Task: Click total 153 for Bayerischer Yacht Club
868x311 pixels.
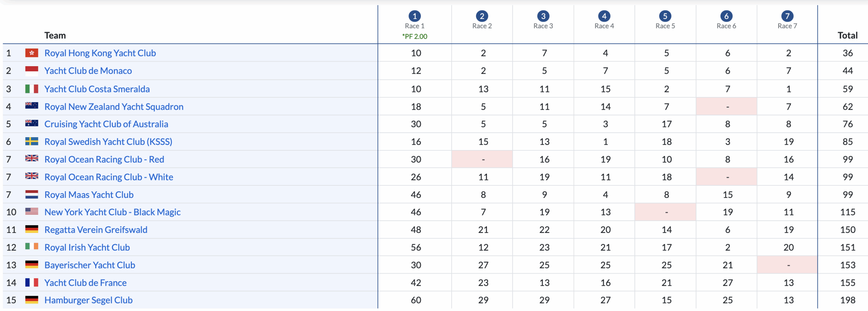Action: coord(848,265)
